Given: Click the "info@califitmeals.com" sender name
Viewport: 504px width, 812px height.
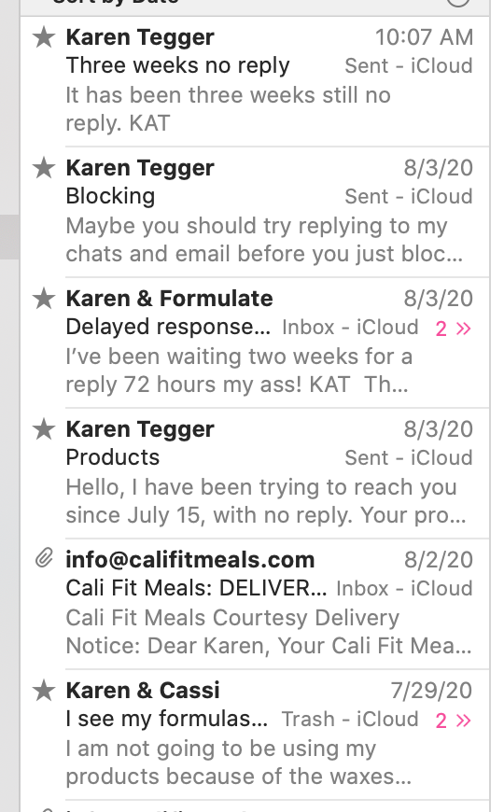Looking at the screenshot, I should 190,560.
